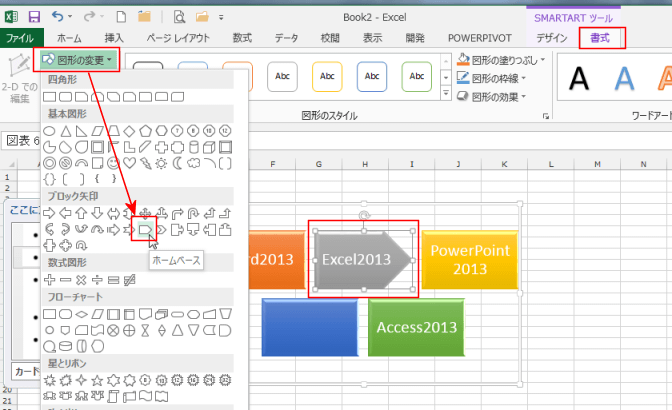Open the print preview icon
The height and width of the screenshot is (410, 672).
point(179,17)
